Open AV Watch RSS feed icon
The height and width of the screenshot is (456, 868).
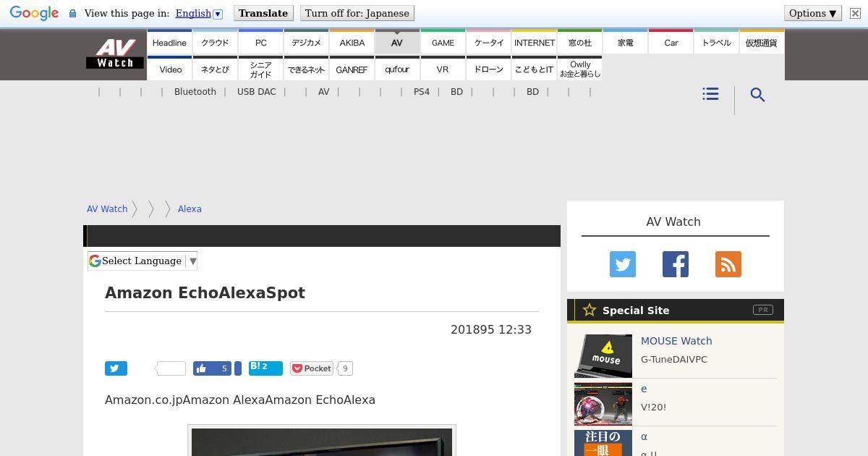728,264
